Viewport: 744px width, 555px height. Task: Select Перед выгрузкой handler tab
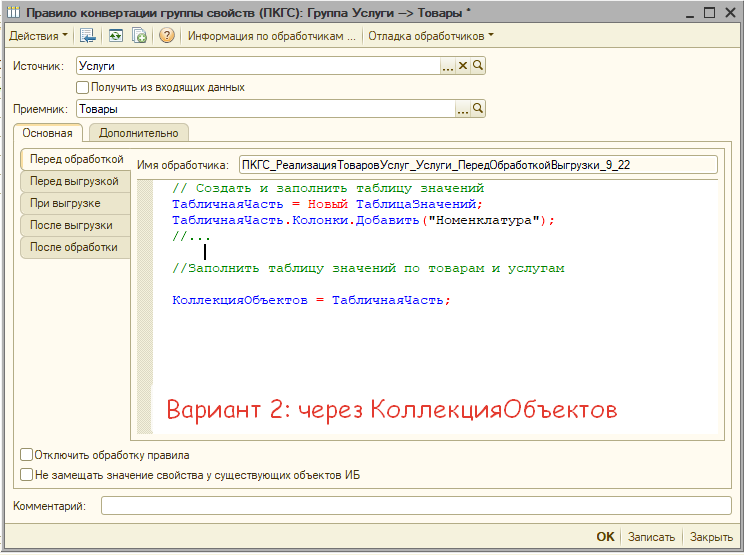75,181
